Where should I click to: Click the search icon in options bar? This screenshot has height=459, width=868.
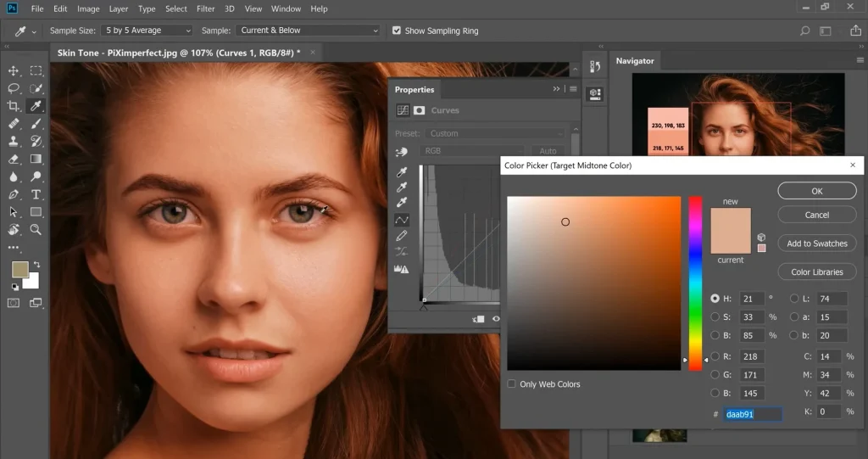click(805, 31)
